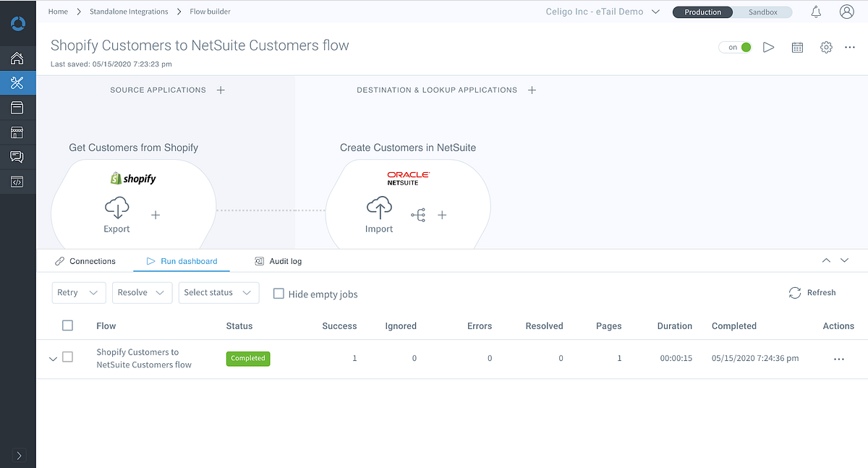868x468 pixels.
Task: Open the Select status dropdown
Action: (218, 293)
